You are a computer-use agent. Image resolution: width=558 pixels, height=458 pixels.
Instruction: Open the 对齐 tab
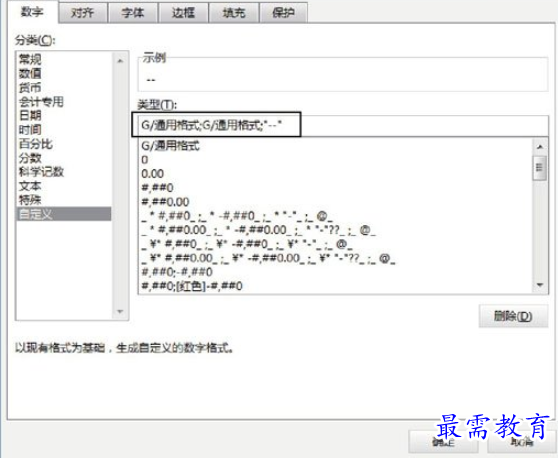coord(83,13)
